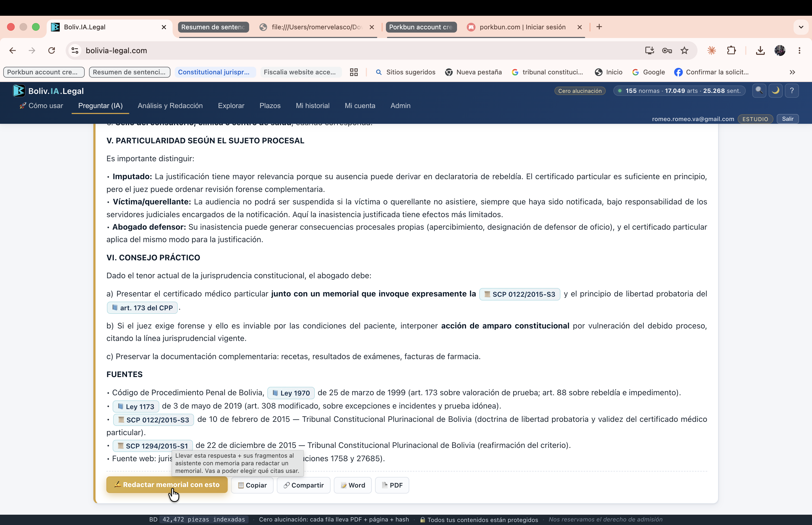812x525 pixels.
Task: Go to the Explorar section
Action: click(x=231, y=106)
